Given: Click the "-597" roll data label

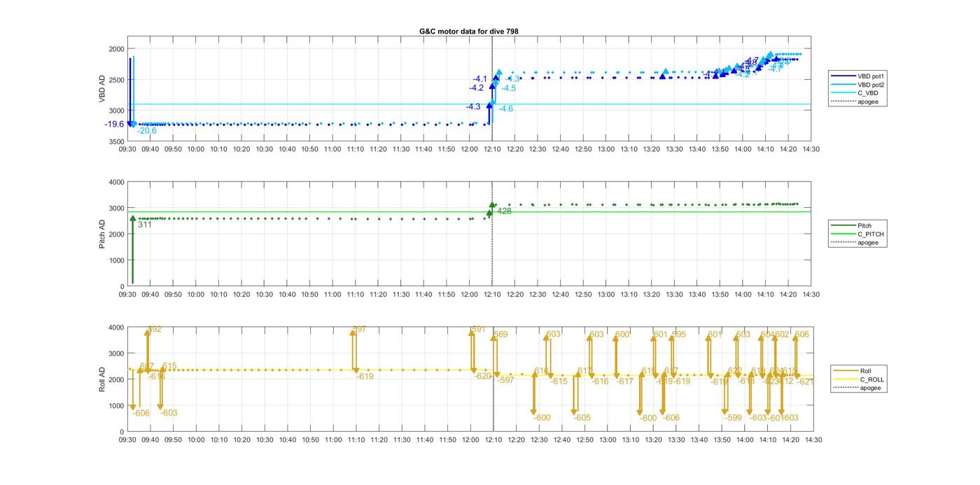Looking at the screenshot, I should [505, 380].
